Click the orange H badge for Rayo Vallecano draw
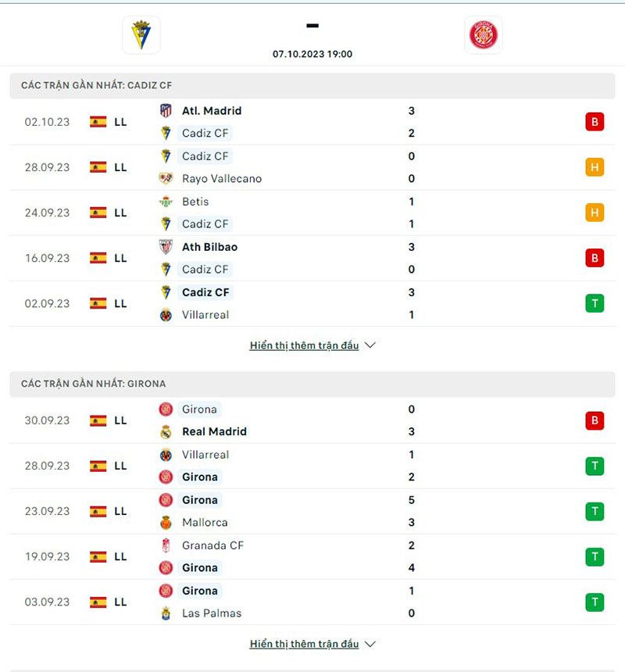Screen dimensions: 625x672 click(595, 167)
